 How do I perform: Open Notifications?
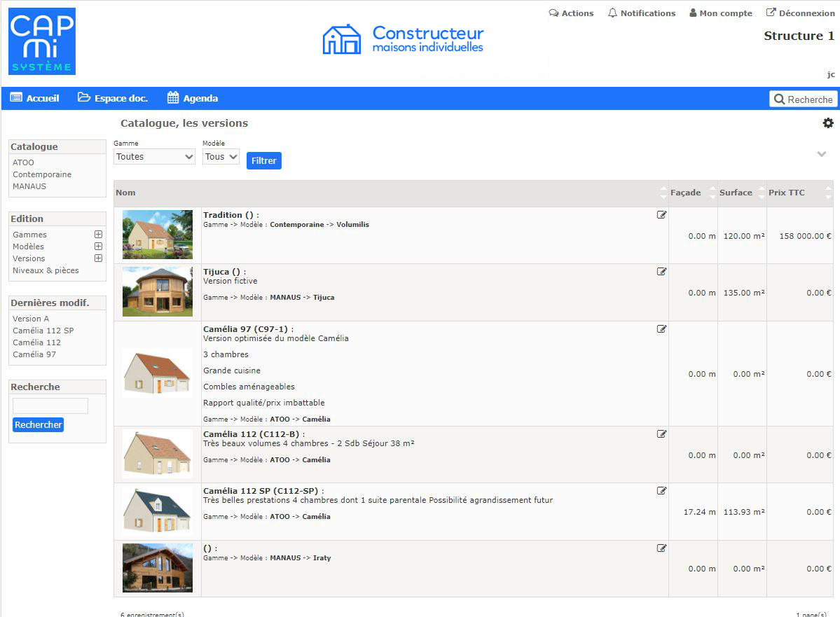[x=642, y=13]
